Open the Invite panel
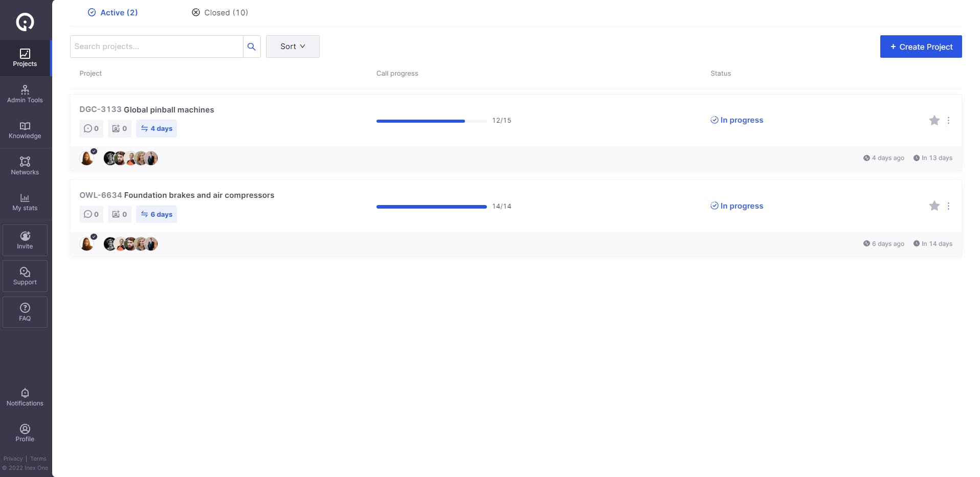Viewport: 980px width, 477px height. point(25,240)
